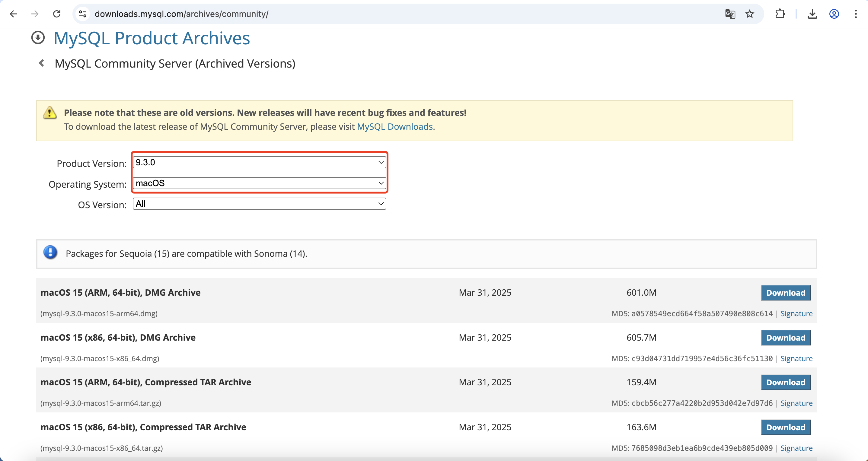
Task: Show browser downloads list
Action: [812, 14]
